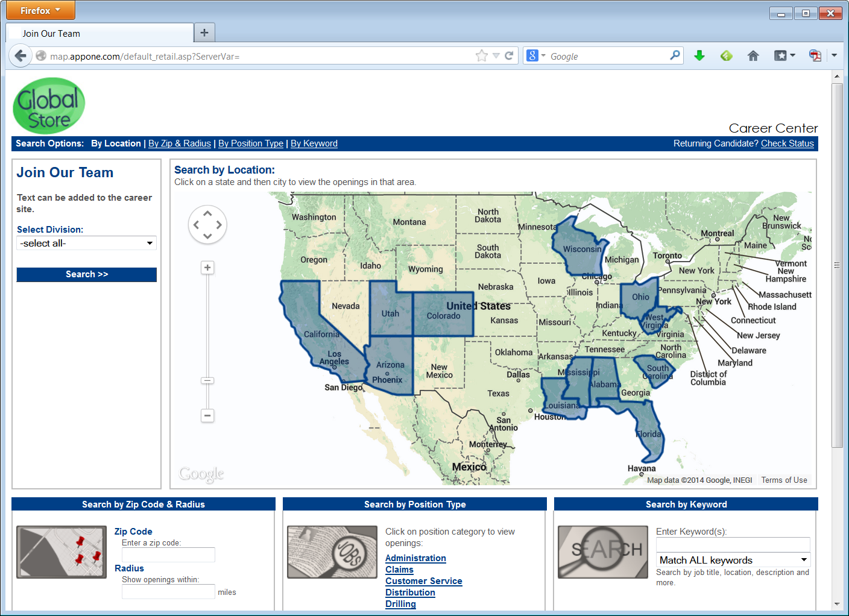Screen dimensions: 849x616
Task: Reload the page with the refresh icon
Action: 509,56
